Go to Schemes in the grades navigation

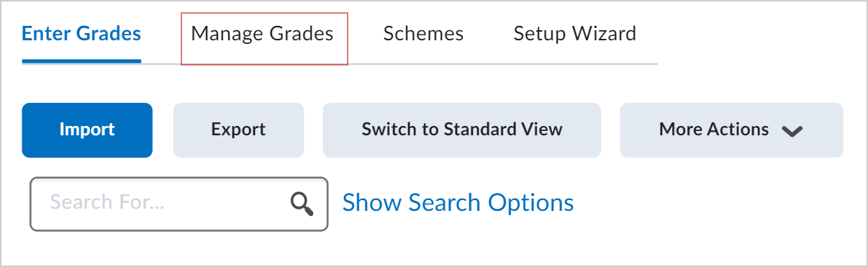click(423, 34)
